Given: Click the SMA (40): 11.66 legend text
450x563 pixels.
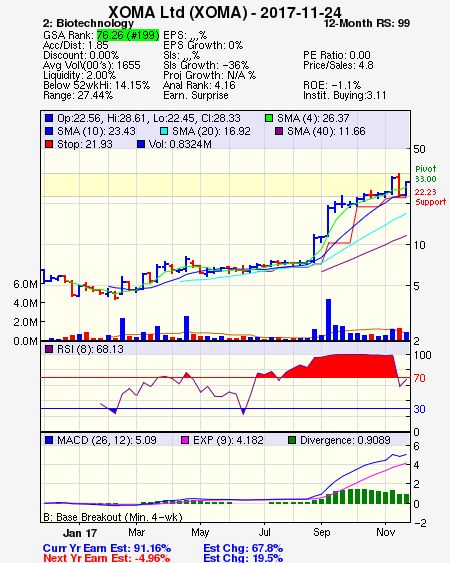Looking at the screenshot, I should click(x=326, y=131).
